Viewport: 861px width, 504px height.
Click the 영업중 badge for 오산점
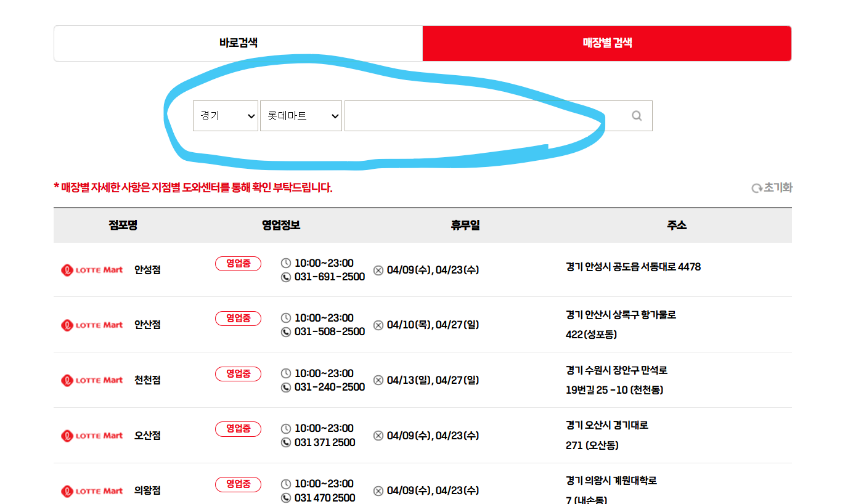238,429
